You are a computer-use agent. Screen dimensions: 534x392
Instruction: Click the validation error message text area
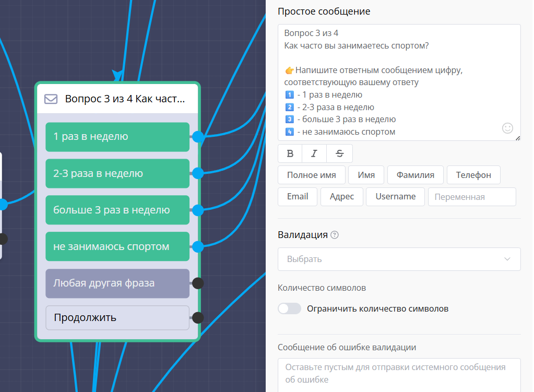399,374
